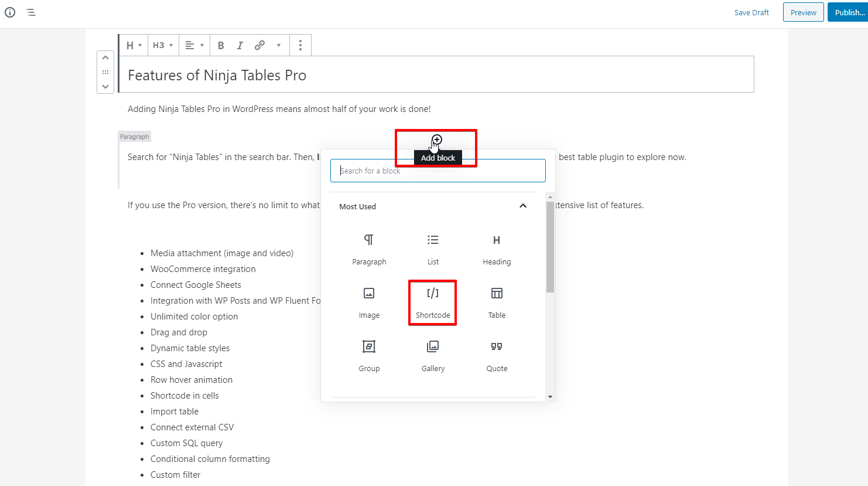
Task: Insert a Shortcode block
Action: pyautogui.click(x=433, y=303)
